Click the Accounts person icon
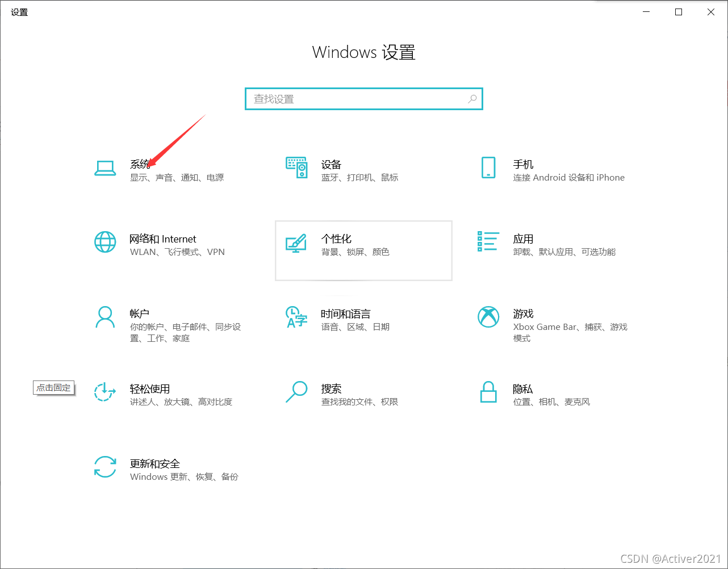This screenshot has width=728, height=569. 105,317
